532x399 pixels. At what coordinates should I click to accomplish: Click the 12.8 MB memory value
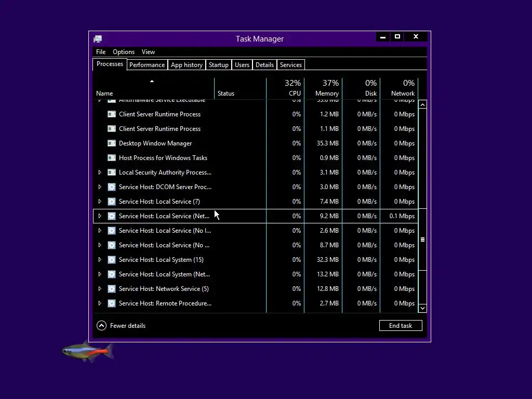click(328, 289)
